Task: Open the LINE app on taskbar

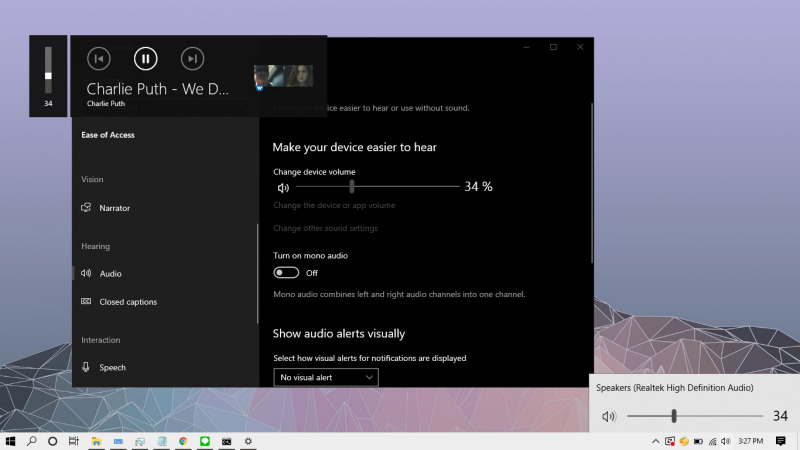Action: (205, 441)
